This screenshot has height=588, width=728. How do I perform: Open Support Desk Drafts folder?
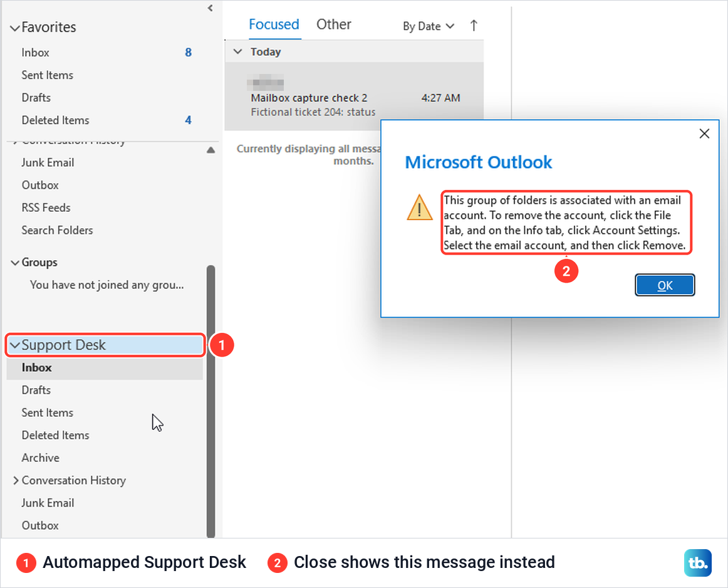coord(36,390)
